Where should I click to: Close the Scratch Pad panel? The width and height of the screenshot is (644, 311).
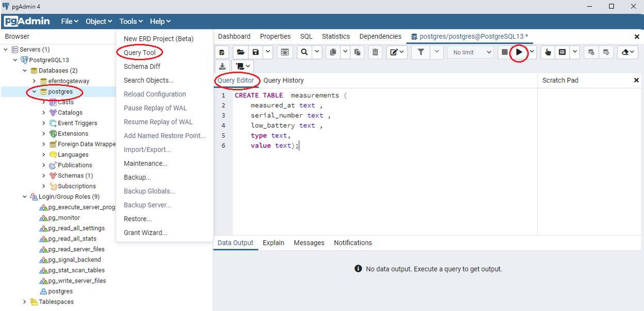point(636,81)
